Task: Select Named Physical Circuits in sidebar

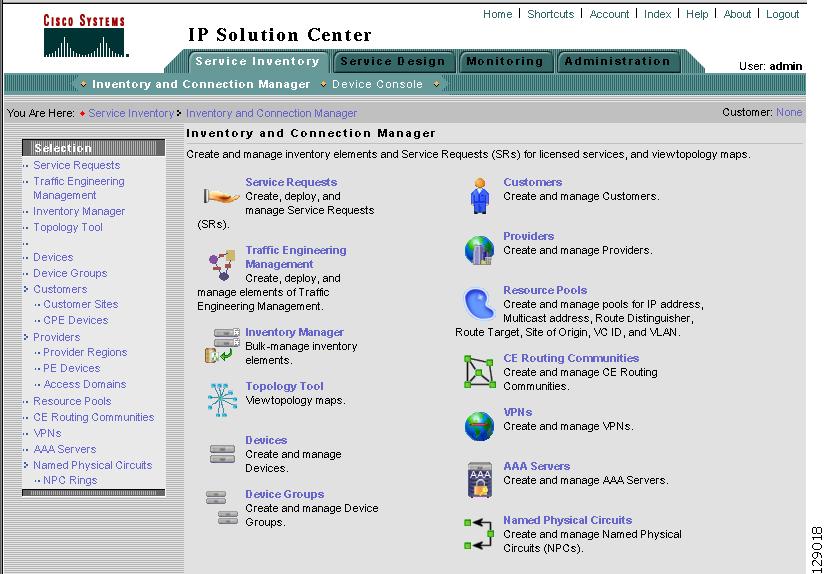Action: click(x=92, y=465)
